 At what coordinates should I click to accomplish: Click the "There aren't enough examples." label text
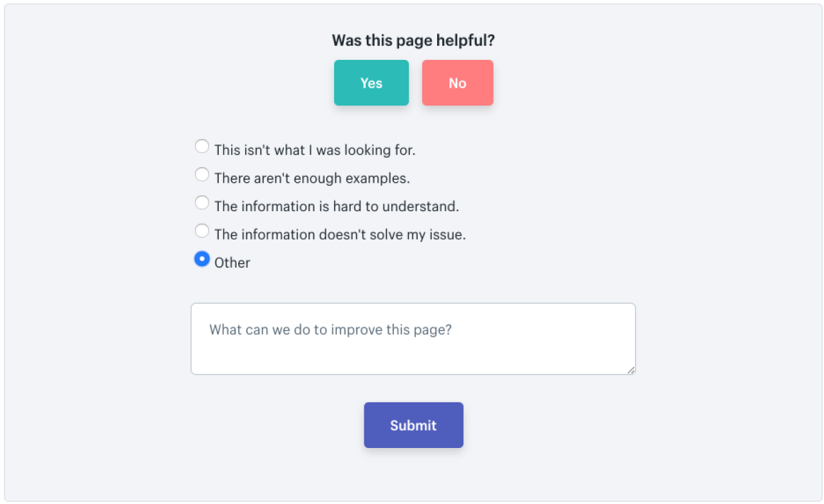click(312, 178)
